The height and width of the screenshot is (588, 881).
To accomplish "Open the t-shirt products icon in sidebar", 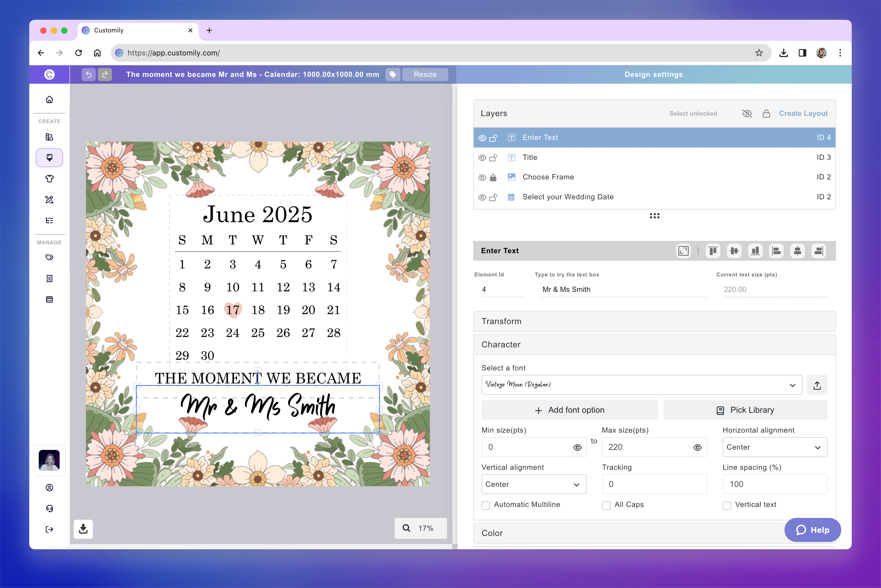I will [x=49, y=178].
